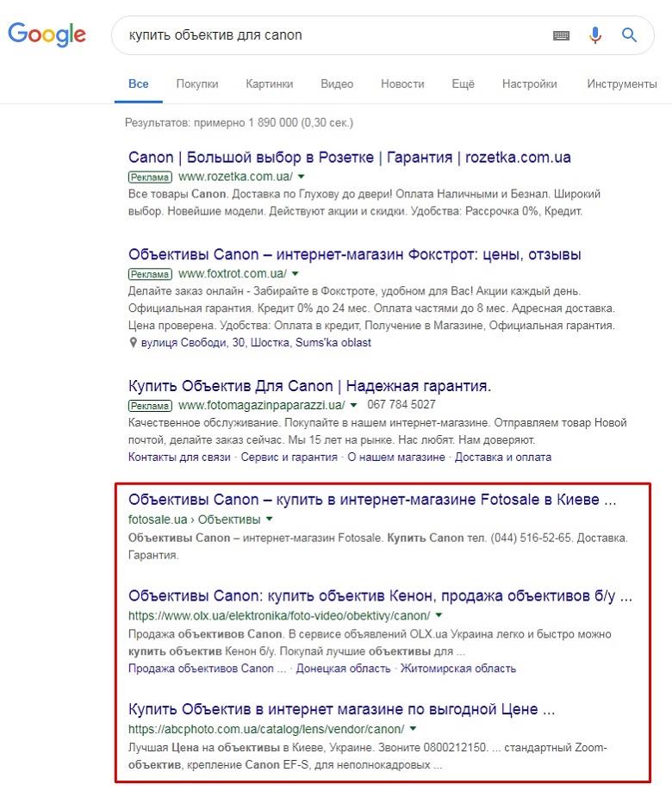Image resolution: width=672 pixels, height=797 pixels.
Task: Open the Rozetka Canon ad title
Action: coord(349,158)
